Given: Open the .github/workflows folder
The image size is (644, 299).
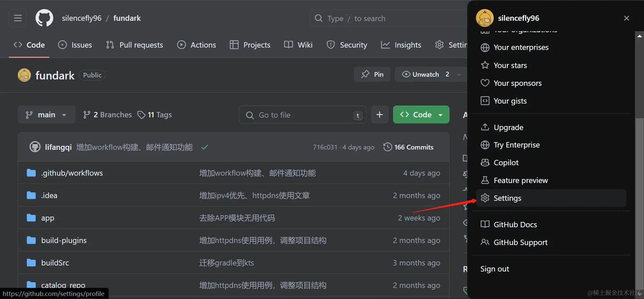Looking at the screenshot, I should click(x=72, y=173).
